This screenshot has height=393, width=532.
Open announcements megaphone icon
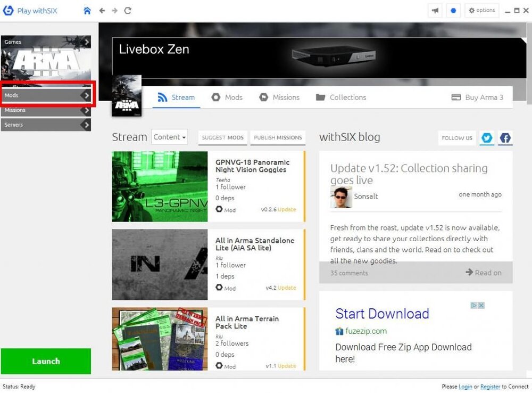[435, 11]
